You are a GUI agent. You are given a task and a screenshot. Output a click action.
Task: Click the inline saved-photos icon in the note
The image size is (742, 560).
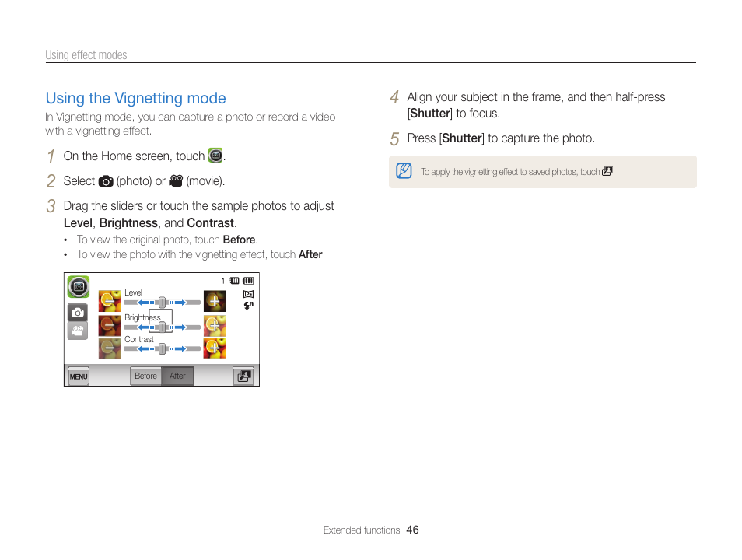(x=607, y=171)
